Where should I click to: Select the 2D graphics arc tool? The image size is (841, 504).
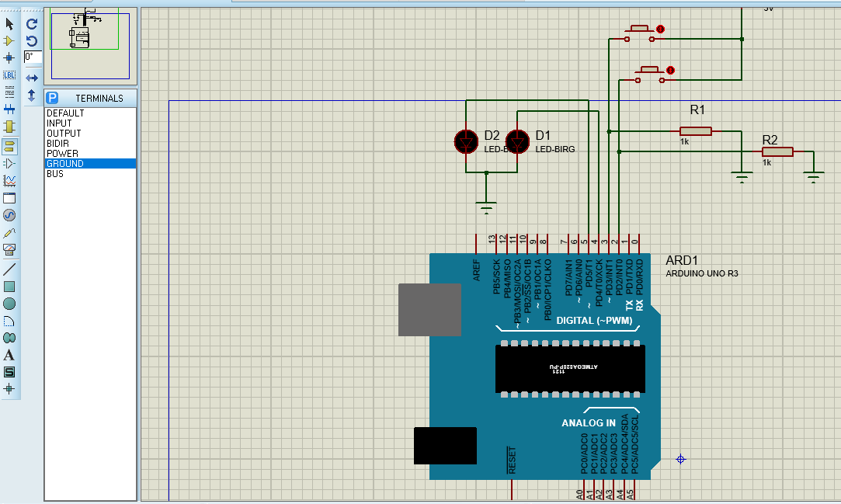tap(9, 322)
